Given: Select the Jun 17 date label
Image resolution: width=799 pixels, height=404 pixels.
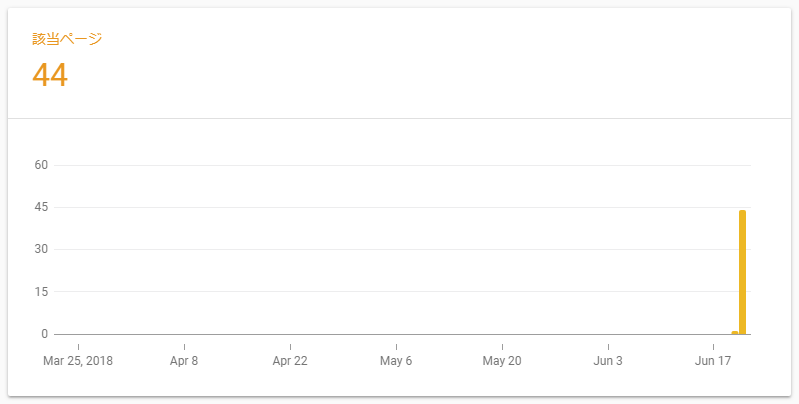Looking at the screenshot, I should 714,361.
